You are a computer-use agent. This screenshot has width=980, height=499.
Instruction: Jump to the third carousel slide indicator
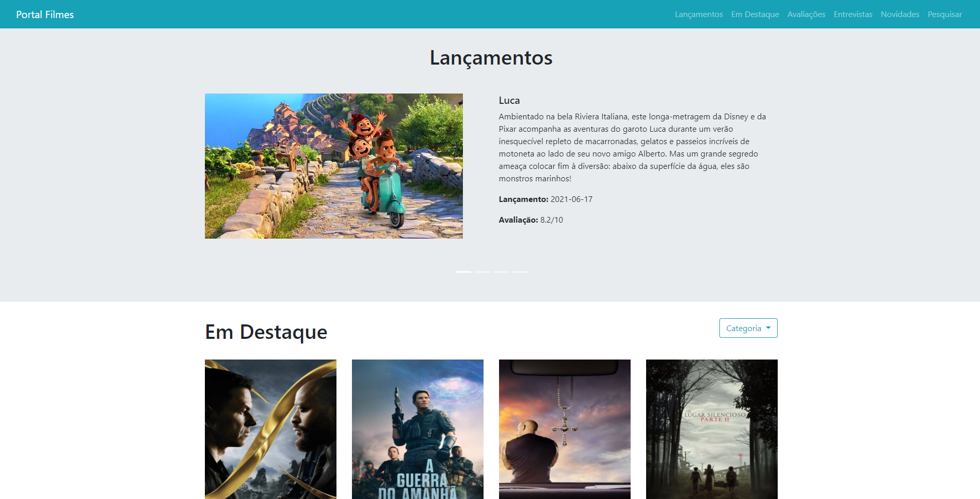pos(501,272)
